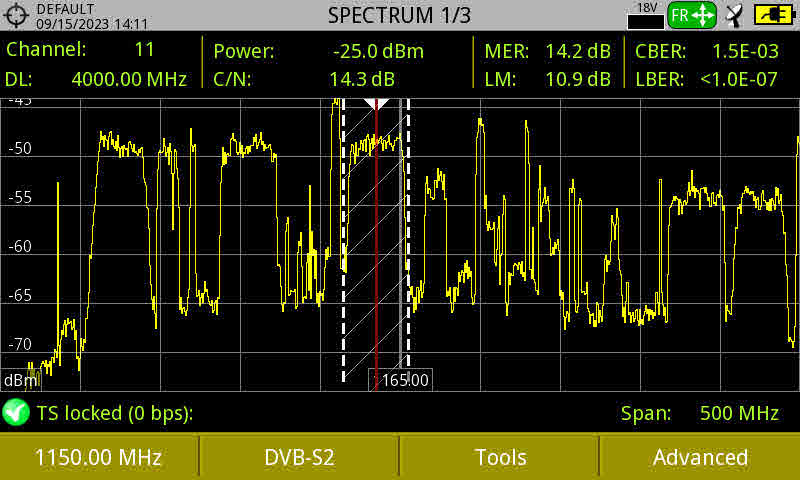Image resolution: width=800 pixels, height=480 pixels.
Task: Click the green FR joystick mode icon
Action: (692, 15)
